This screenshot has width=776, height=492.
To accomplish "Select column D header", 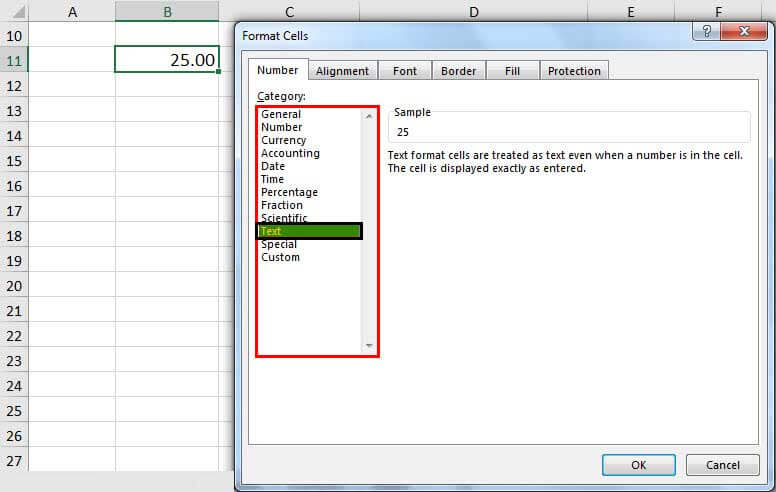I will [x=474, y=11].
